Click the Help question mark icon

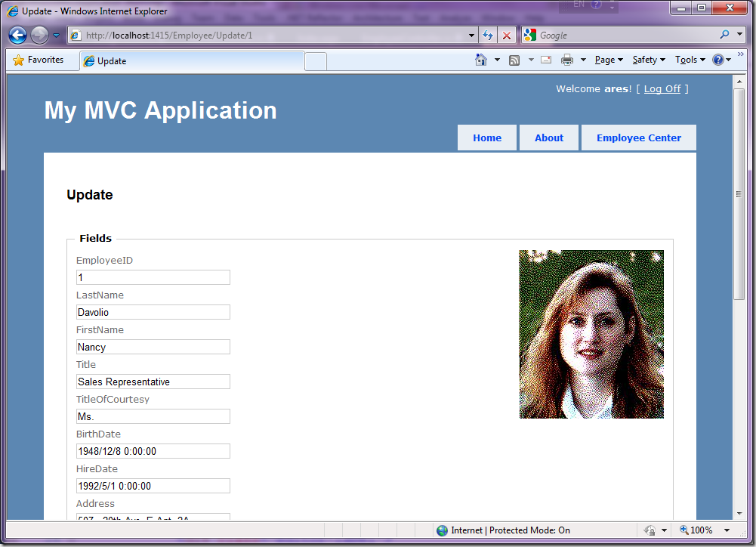tap(718, 60)
